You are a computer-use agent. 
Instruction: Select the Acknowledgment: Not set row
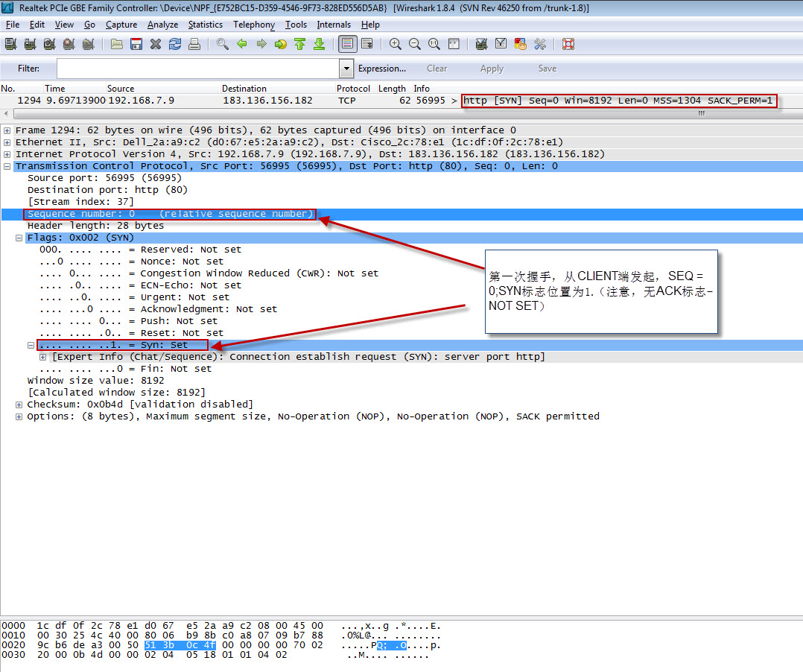[x=158, y=309]
